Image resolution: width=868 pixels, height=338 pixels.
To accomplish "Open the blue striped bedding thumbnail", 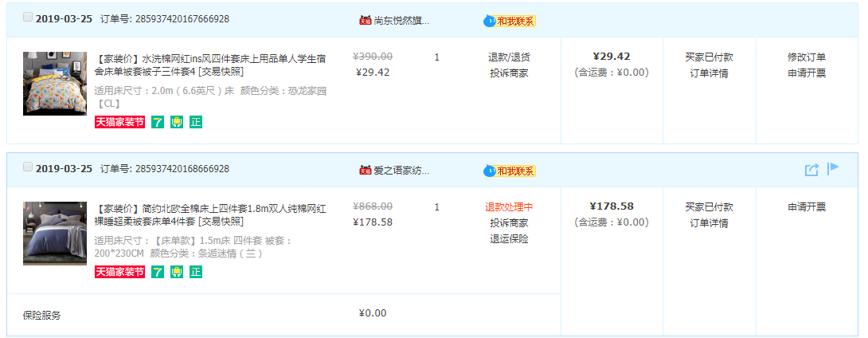I will 55,234.
